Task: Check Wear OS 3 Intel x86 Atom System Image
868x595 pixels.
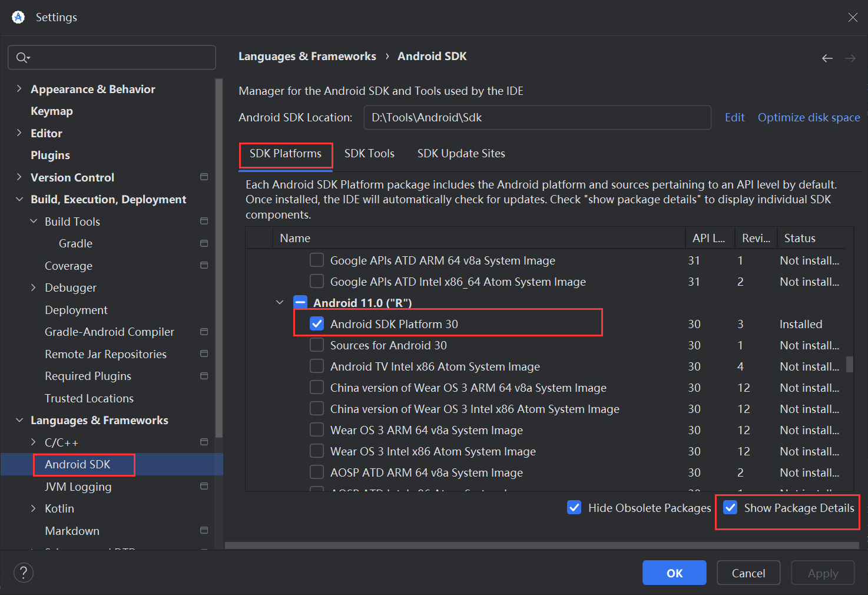Action: [317, 451]
